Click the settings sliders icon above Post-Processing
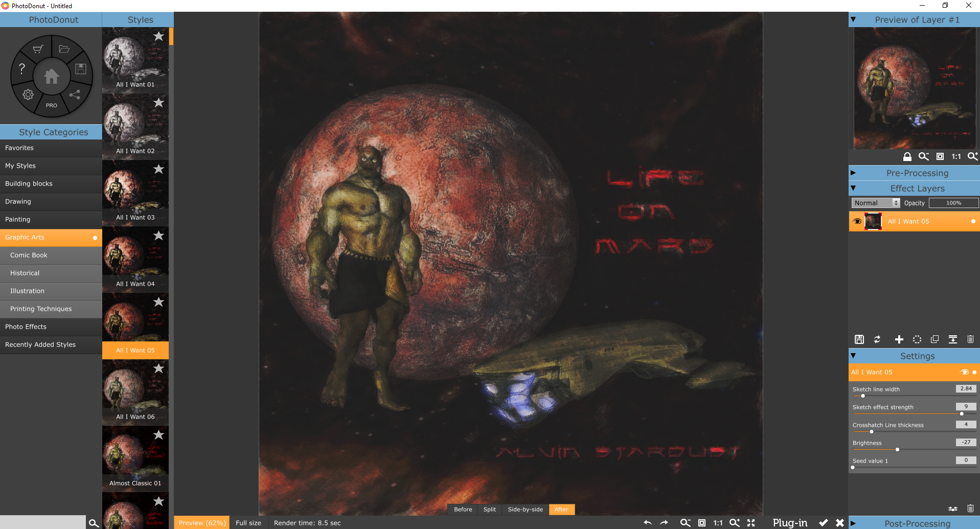The height and width of the screenshot is (529, 980). (x=953, y=509)
